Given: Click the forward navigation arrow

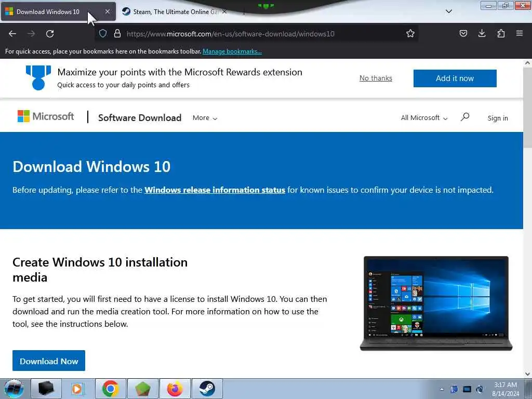Looking at the screenshot, I should [x=31, y=34].
